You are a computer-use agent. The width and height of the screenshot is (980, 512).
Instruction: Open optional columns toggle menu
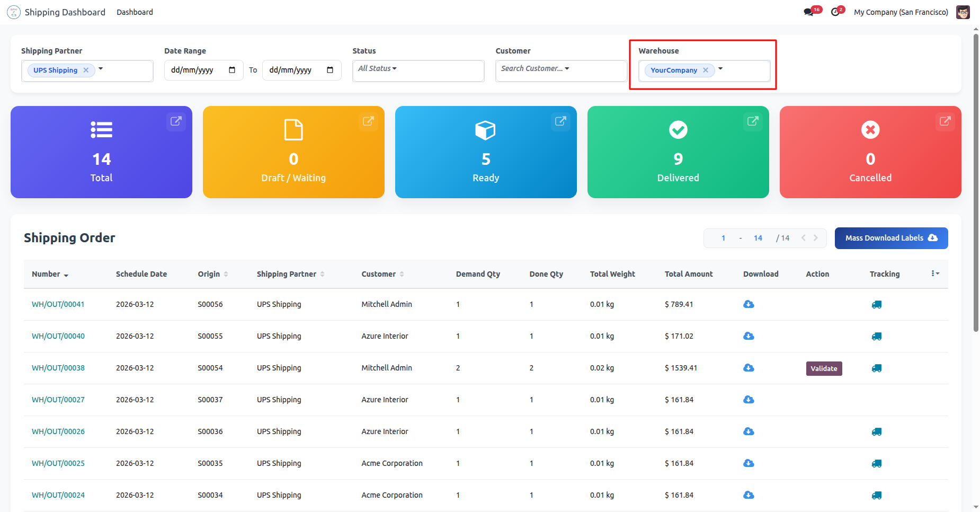[935, 273]
